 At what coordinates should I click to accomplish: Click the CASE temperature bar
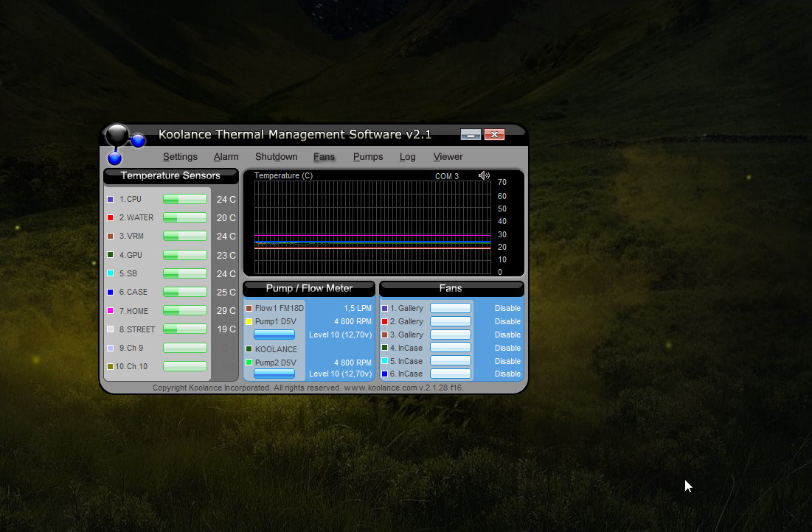tap(185, 292)
